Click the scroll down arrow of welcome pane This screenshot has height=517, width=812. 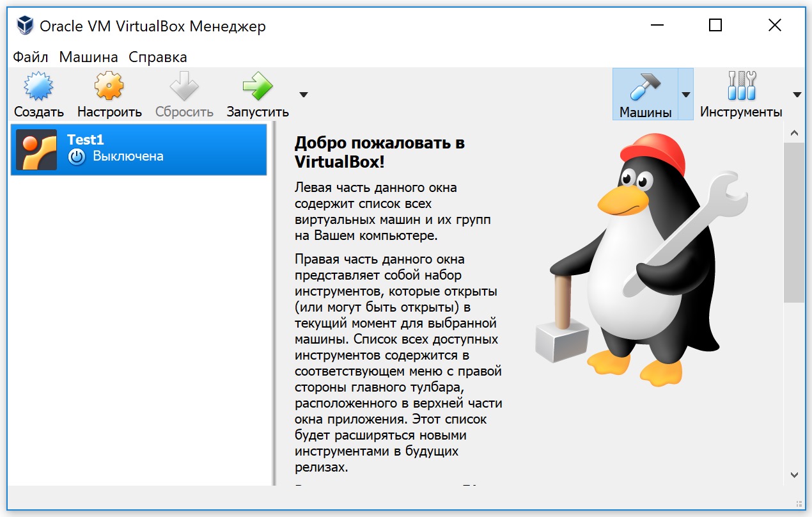coord(794,475)
